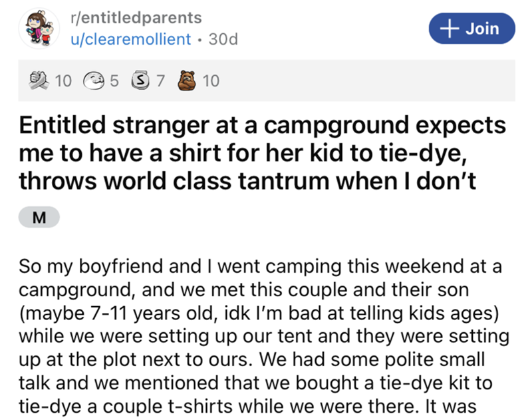Click empty area of the gray awards bar

(366, 81)
